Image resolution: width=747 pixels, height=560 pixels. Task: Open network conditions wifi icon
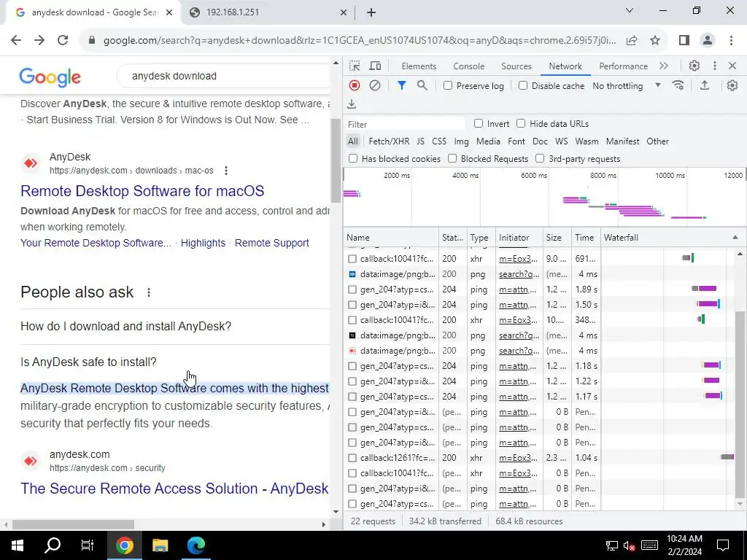coord(678,85)
